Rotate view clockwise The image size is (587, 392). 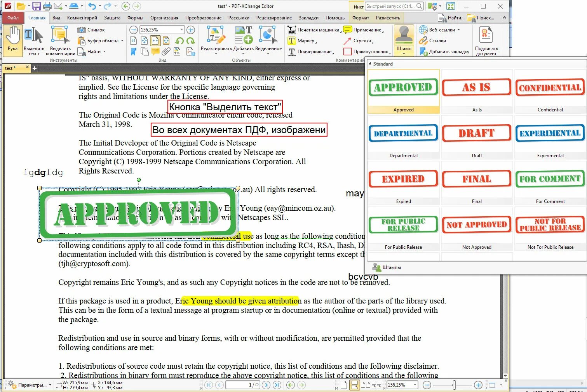[190, 41]
